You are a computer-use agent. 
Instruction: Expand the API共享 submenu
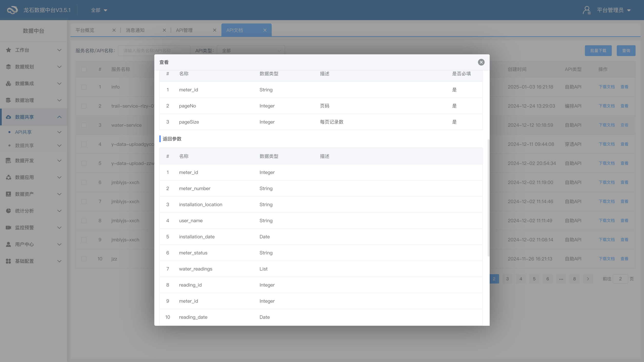click(x=59, y=132)
